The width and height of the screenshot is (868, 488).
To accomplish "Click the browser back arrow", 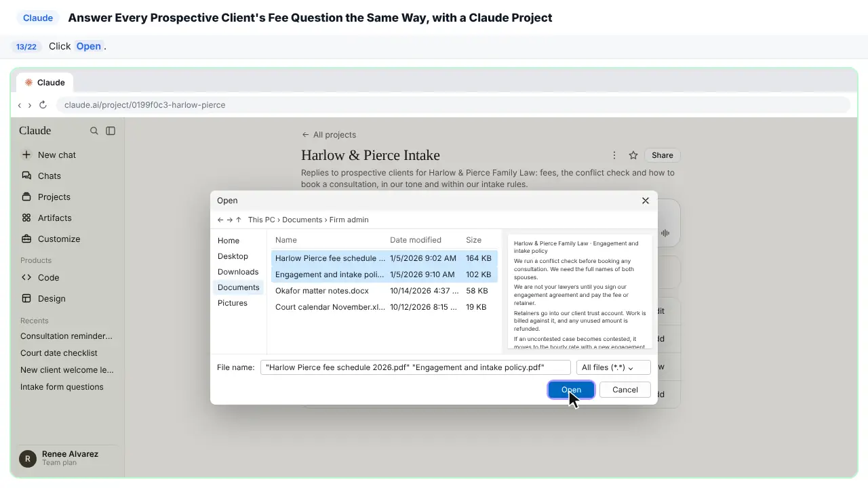I will pyautogui.click(x=20, y=105).
